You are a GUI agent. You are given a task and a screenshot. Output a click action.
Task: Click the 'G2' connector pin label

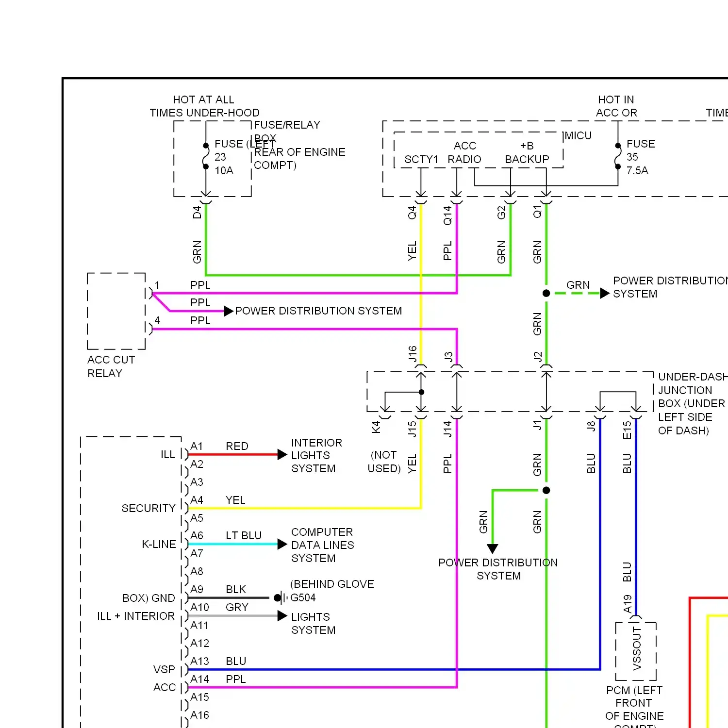pos(501,213)
